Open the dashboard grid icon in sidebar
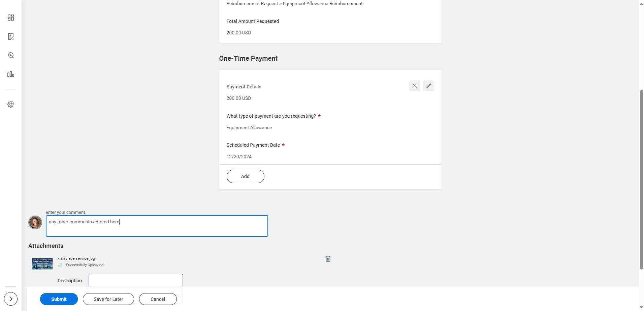Viewport: 644px width, 311px height. pyautogui.click(x=11, y=18)
